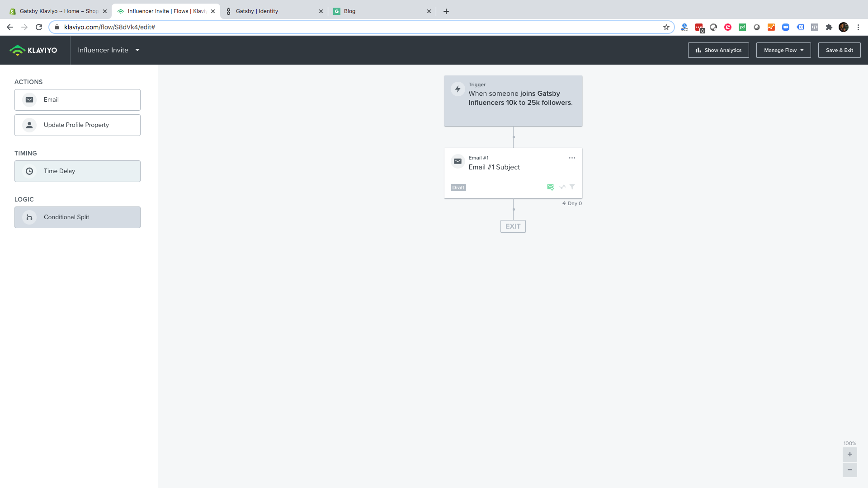Screen dimensions: 868x488
Task: Switch to Blog tab
Action: point(382,11)
